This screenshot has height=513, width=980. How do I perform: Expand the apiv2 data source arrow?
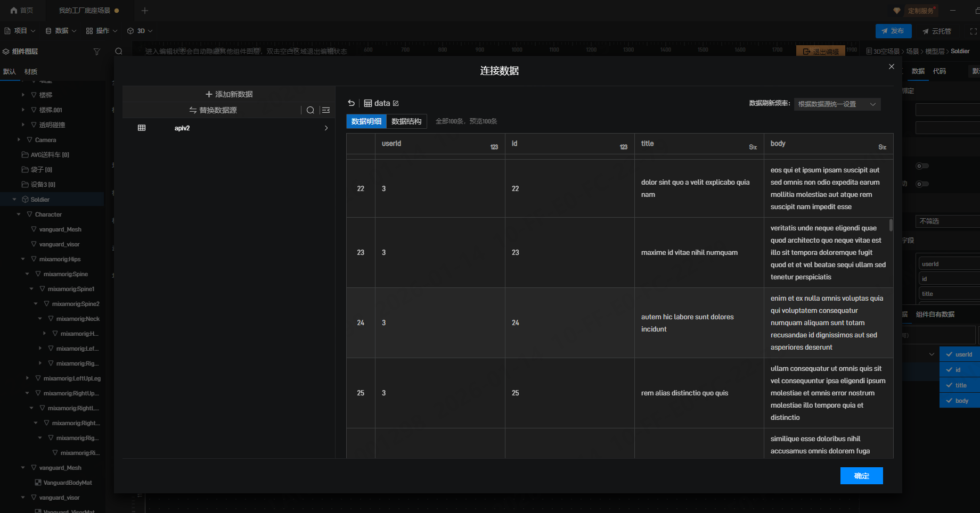[326, 128]
